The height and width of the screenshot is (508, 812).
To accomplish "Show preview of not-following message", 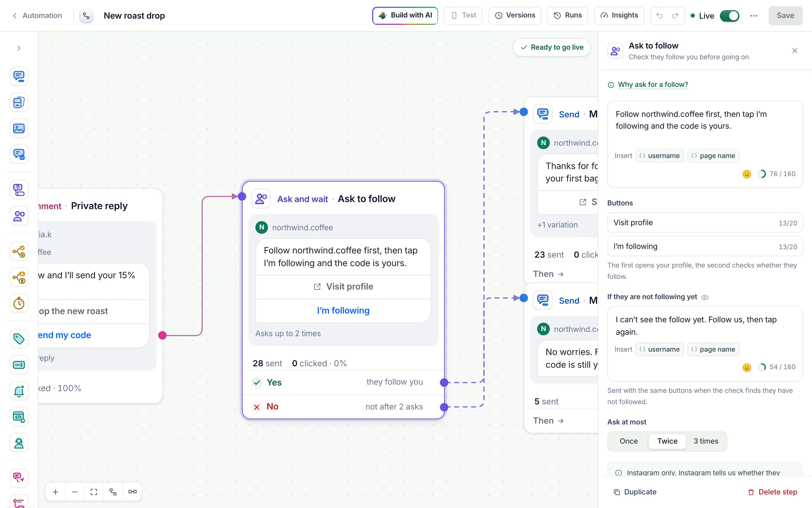I will tap(705, 297).
